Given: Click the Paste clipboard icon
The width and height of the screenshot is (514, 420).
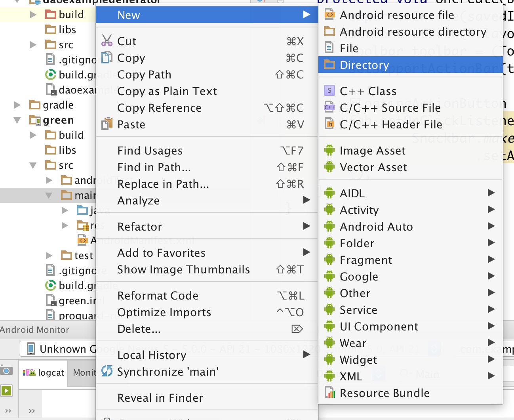Looking at the screenshot, I should (107, 124).
